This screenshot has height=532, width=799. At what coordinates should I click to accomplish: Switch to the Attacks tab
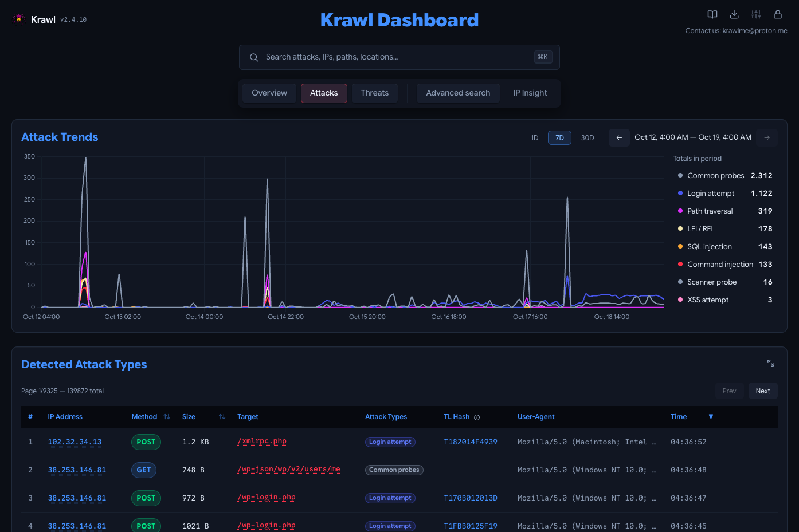point(324,93)
